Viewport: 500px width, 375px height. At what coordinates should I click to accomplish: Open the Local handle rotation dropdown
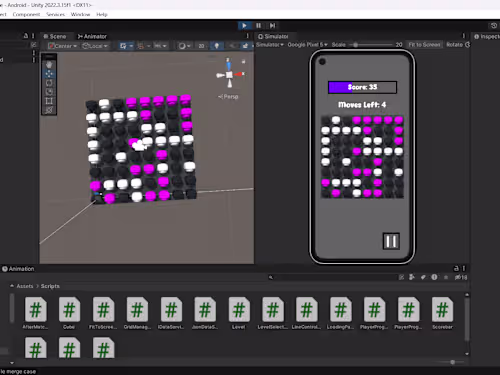point(95,46)
